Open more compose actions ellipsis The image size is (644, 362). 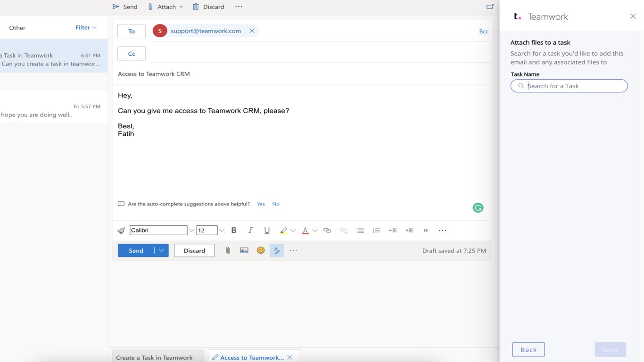294,250
